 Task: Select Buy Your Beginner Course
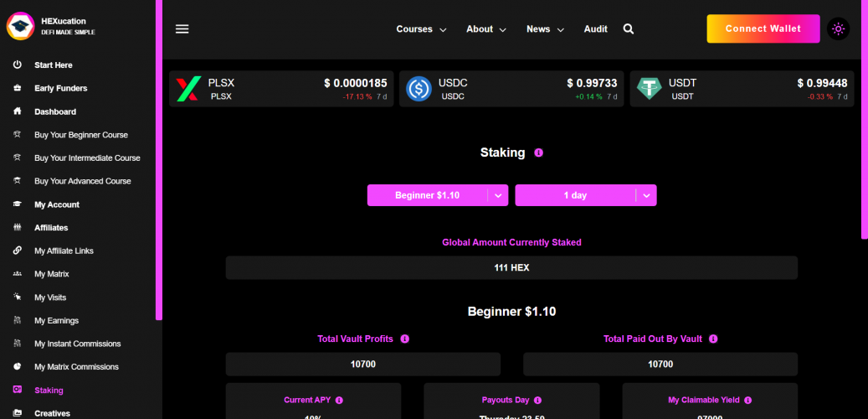tap(81, 135)
